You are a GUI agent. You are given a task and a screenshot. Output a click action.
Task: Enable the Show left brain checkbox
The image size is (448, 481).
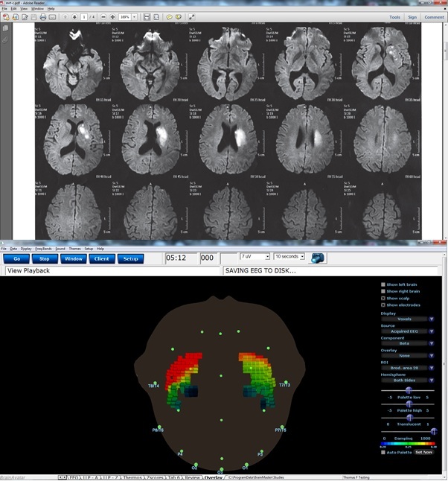(383, 284)
